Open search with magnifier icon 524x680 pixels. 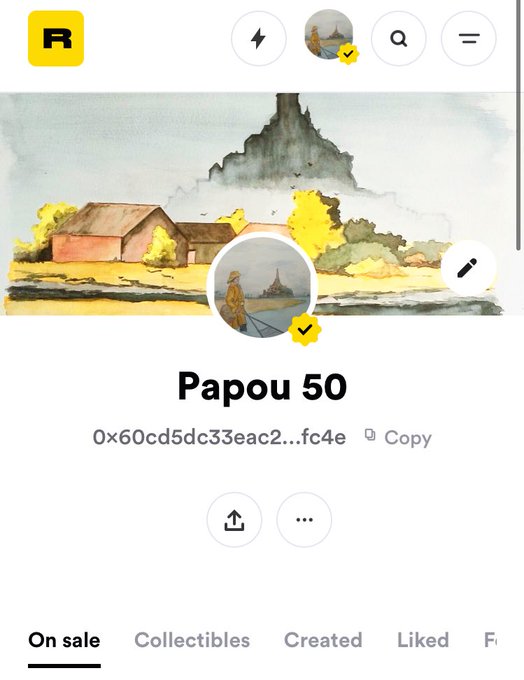tap(399, 39)
